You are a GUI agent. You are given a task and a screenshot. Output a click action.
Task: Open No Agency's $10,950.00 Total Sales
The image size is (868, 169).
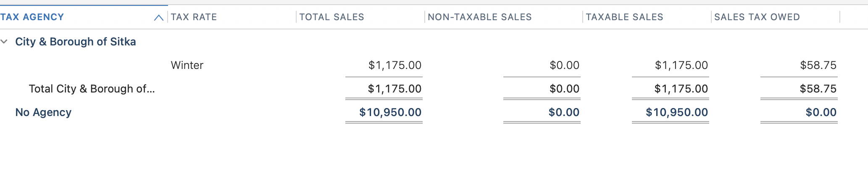(x=390, y=112)
